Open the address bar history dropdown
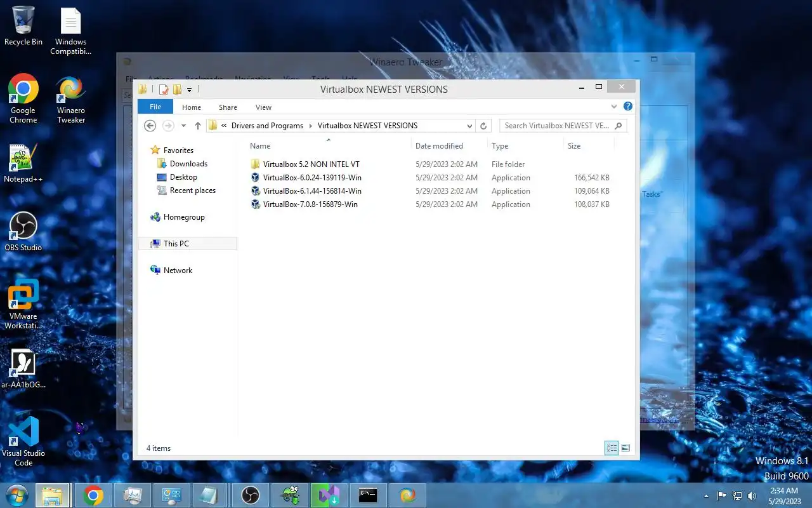Image resolution: width=812 pixels, height=508 pixels. coord(469,126)
